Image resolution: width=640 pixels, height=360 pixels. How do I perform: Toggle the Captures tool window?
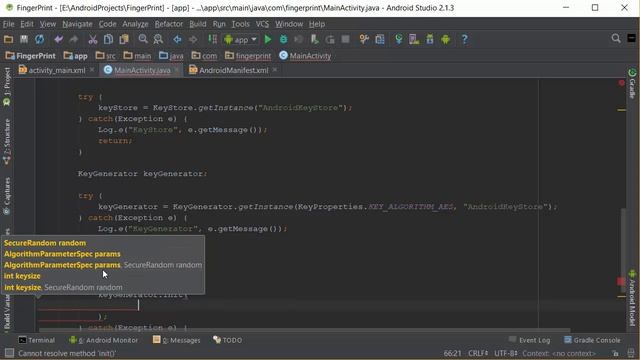7,196
